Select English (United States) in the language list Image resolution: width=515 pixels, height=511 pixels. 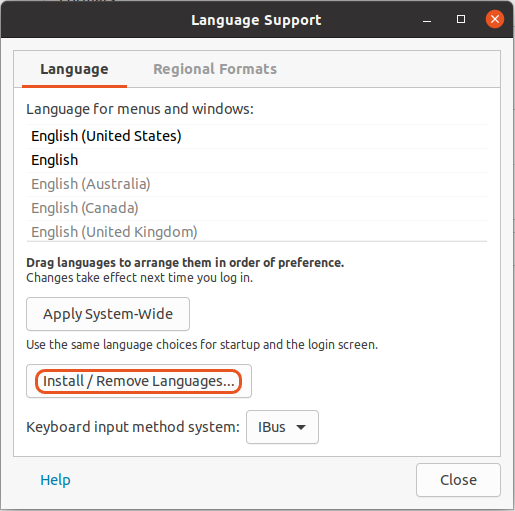[x=257, y=136]
